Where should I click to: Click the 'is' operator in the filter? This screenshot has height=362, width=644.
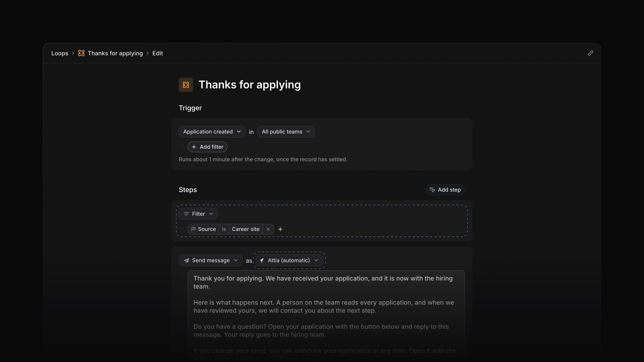[x=224, y=229]
